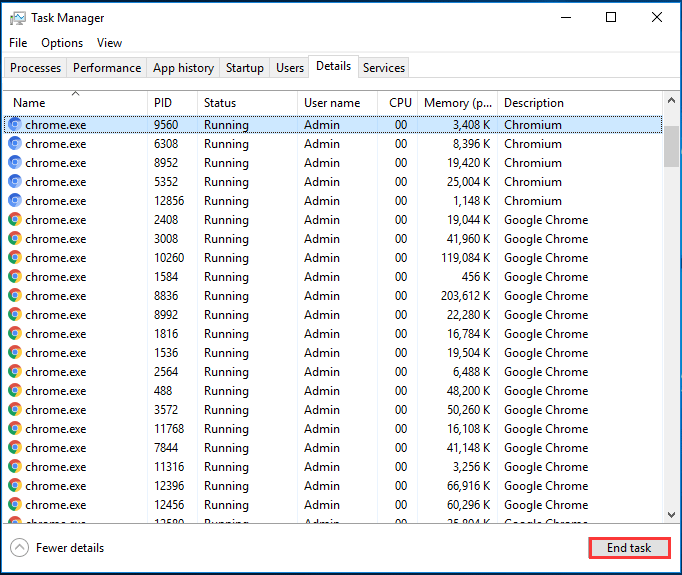Select memory value 119,084 K
Screen dimensions: 682x575
coord(465,258)
